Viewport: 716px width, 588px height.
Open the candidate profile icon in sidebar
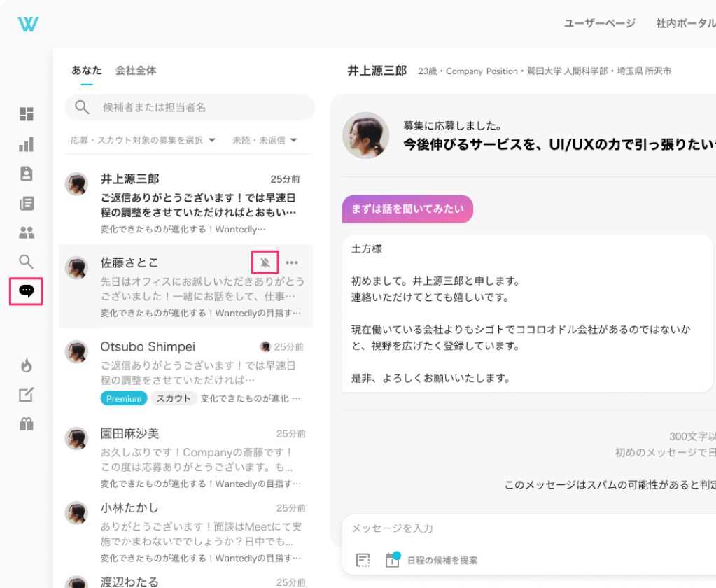[26, 174]
